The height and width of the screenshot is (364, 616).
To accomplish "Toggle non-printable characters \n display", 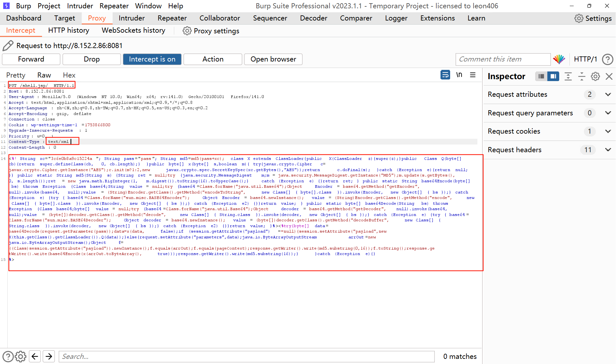I will [459, 75].
